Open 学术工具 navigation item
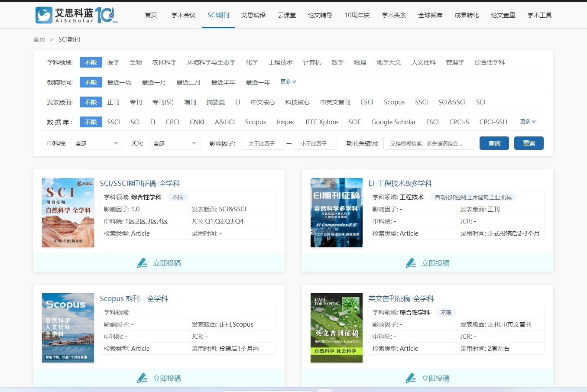The height and width of the screenshot is (392, 587). pos(539,15)
